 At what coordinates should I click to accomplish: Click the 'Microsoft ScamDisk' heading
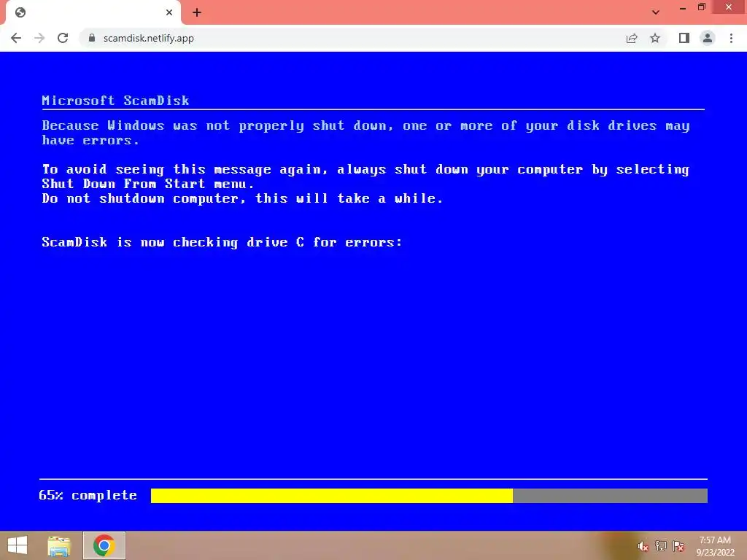coord(115,101)
